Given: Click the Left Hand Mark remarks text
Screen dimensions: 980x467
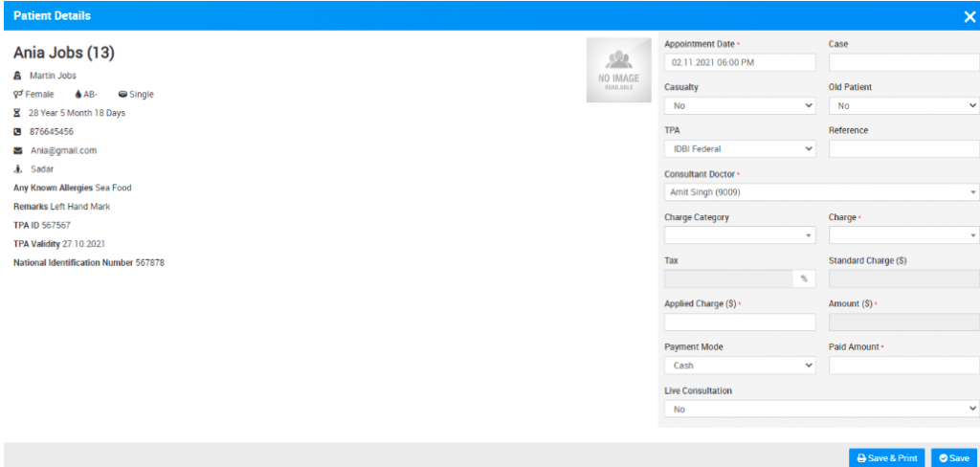Looking at the screenshot, I should [80, 207].
